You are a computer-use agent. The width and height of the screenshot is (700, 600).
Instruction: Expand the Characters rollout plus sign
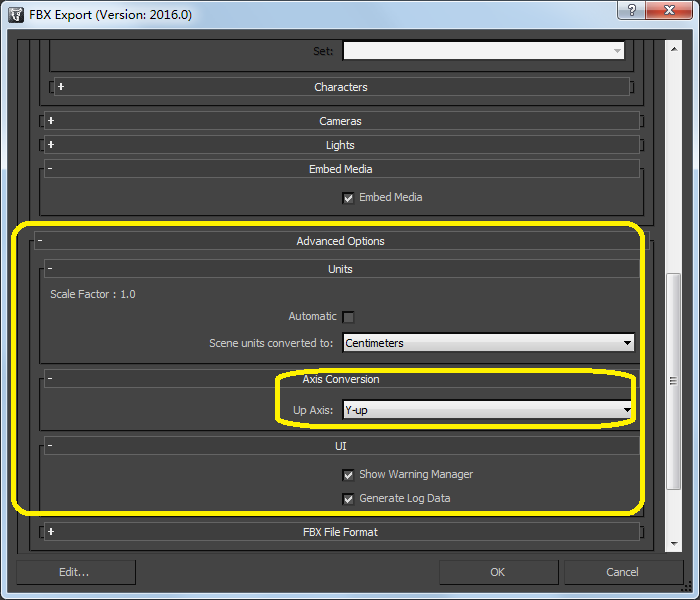tap(61, 87)
